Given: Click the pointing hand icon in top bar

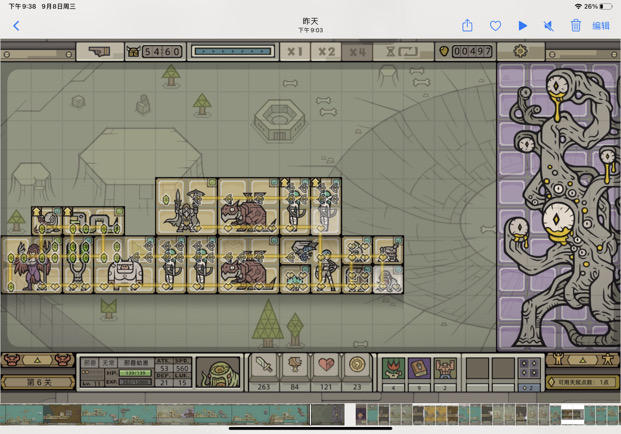Looking at the screenshot, I should coord(100,51).
